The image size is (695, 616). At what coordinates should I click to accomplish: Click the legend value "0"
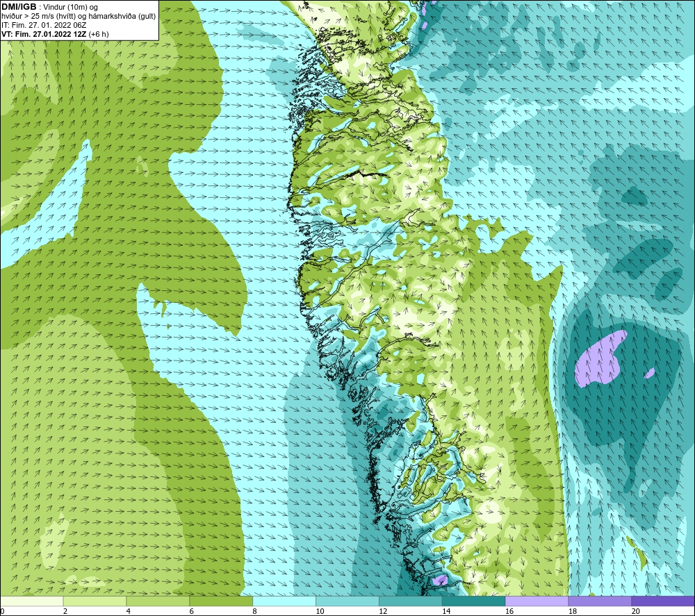pos(2,611)
